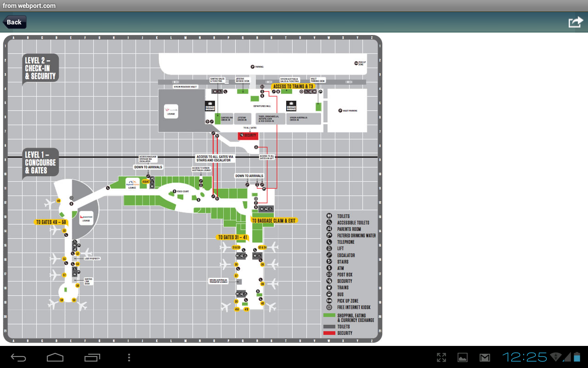This screenshot has width=588, height=368.
Task: Tap the Jetstar Check-in counter
Action: (242, 119)
